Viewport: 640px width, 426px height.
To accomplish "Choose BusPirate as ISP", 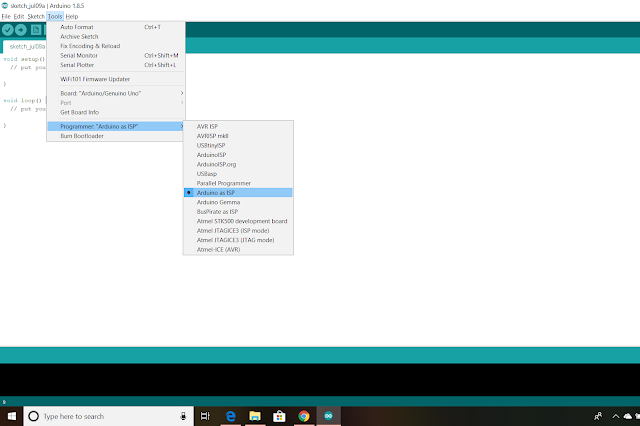I will point(238,211).
